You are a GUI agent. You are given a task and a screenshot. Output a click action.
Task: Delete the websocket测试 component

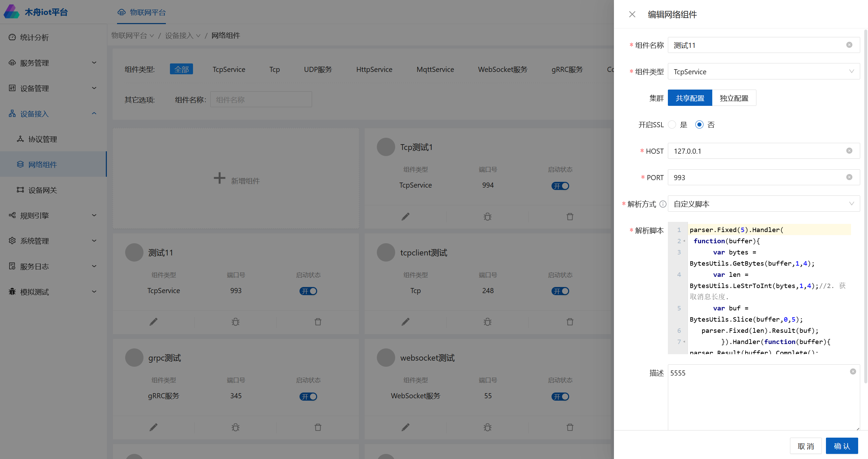[x=570, y=427]
